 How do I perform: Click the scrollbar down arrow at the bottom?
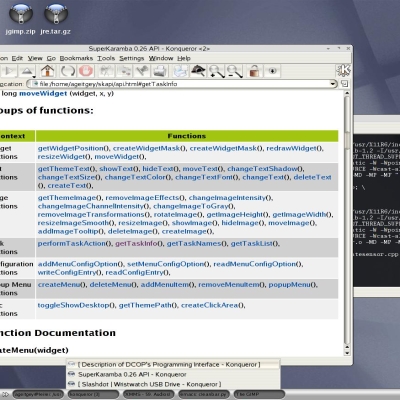[347, 353]
